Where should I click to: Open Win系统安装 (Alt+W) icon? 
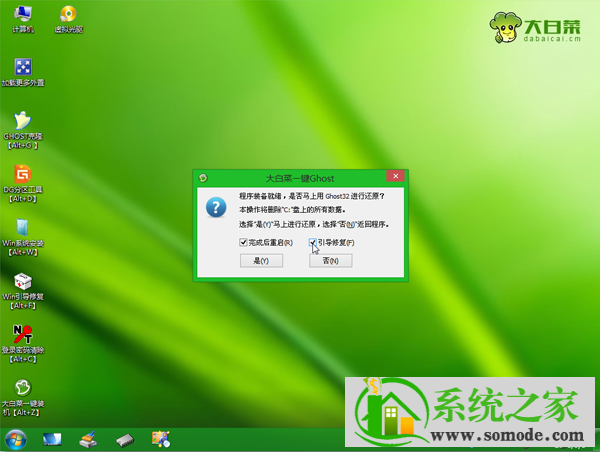[23, 237]
